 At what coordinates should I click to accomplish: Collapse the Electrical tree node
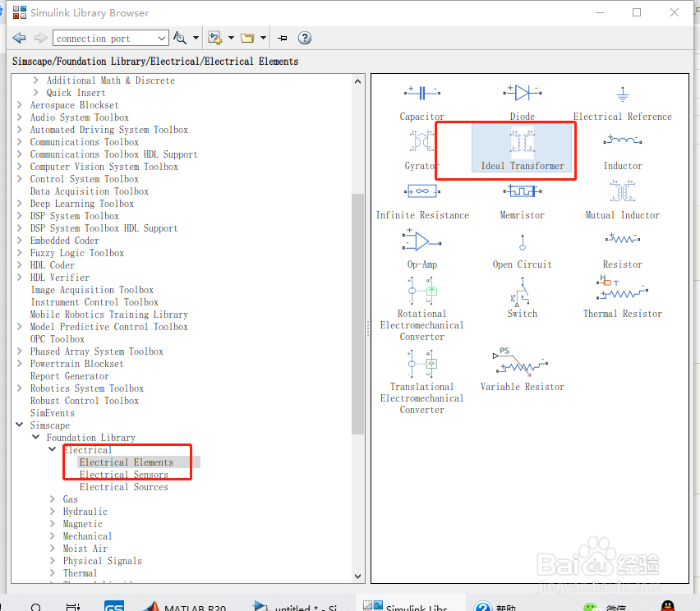tap(53, 449)
